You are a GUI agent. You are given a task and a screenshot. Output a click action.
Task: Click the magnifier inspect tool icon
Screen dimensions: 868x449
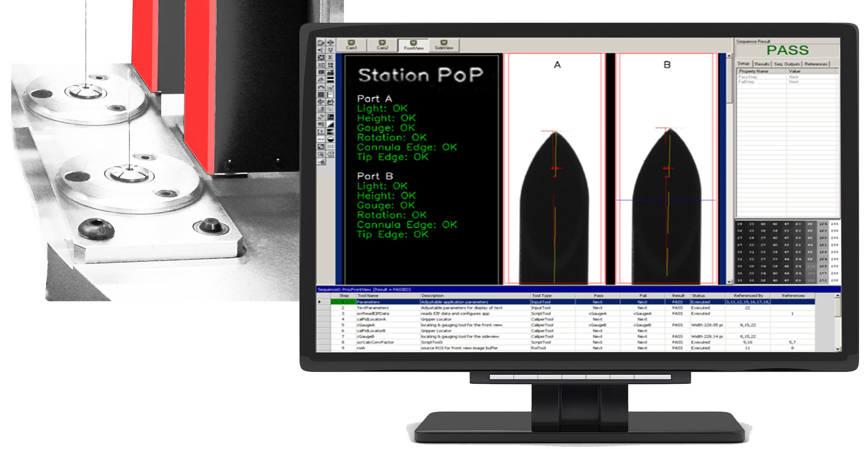coord(321,154)
